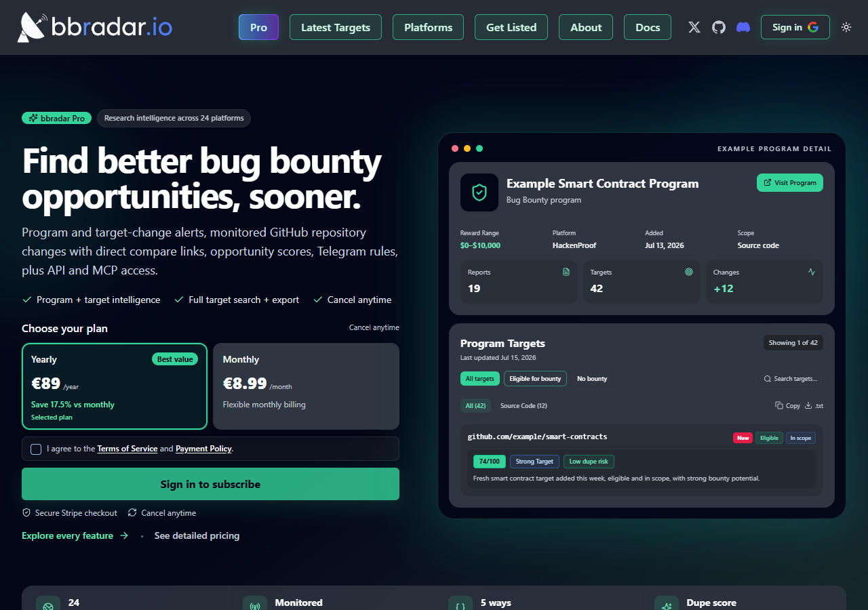Click the Visit Program button
The height and width of the screenshot is (610, 868).
tap(790, 182)
